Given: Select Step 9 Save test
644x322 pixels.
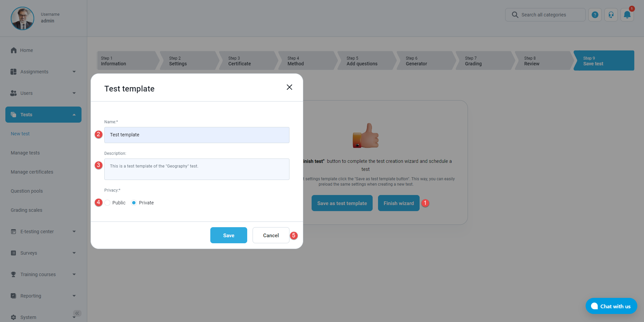Looking at the screenshot, I should (604, 61).
